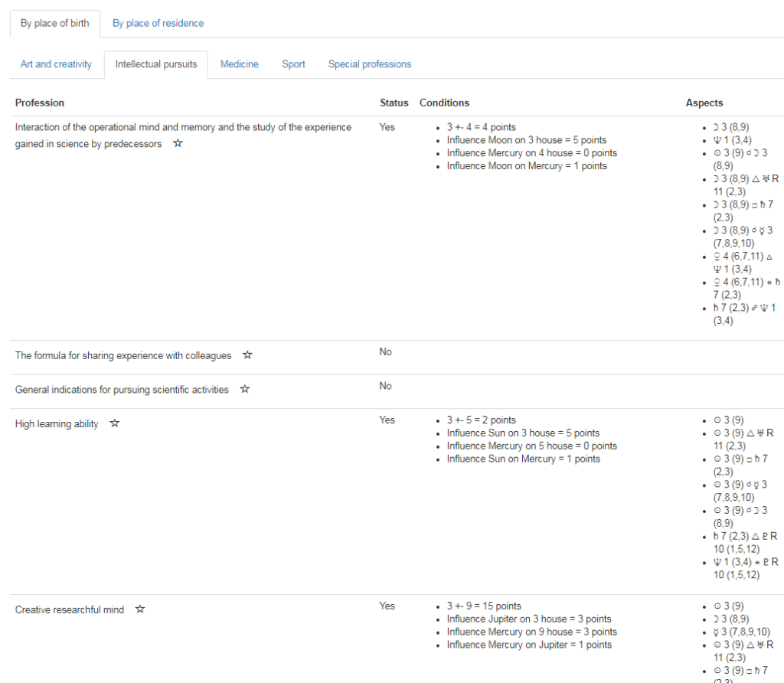The height and width of the screenshot is (683, 784).
Task: Click the Conditions column header
Action: coord(444,103)
